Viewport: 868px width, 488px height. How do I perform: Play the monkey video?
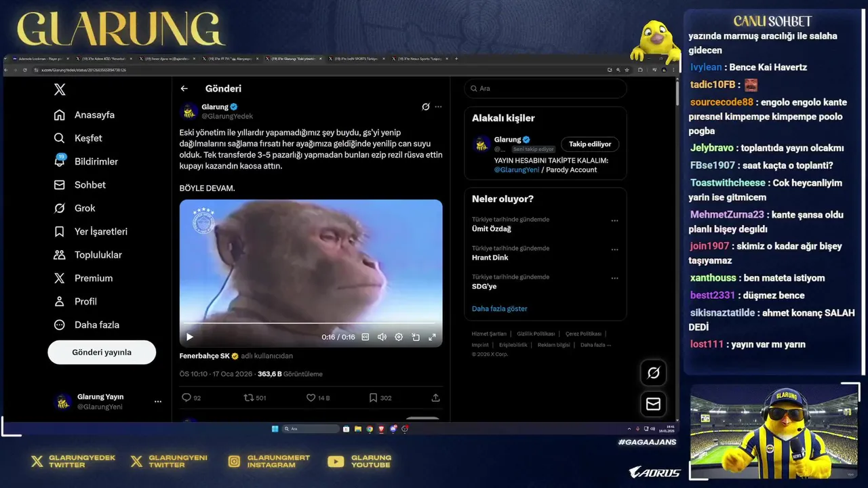coord(189,337)
